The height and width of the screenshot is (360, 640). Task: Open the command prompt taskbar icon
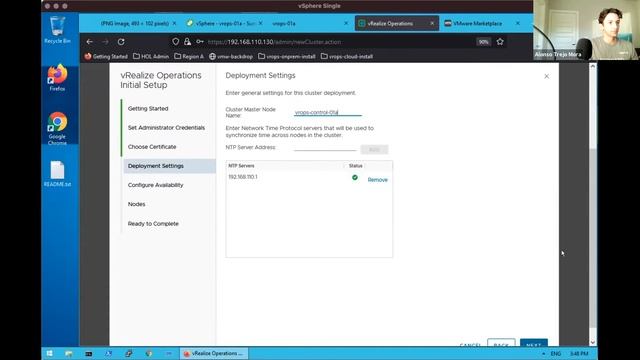click(89, 353)
